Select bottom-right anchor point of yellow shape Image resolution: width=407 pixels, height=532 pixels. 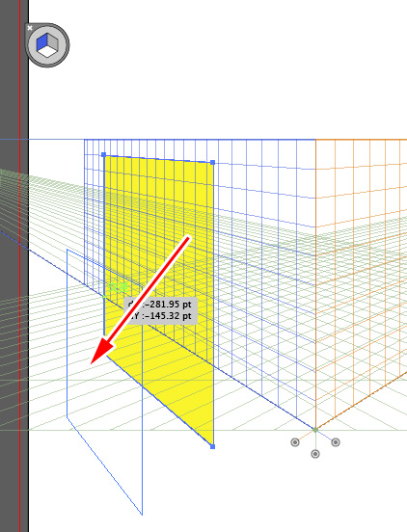click(213, 447)
